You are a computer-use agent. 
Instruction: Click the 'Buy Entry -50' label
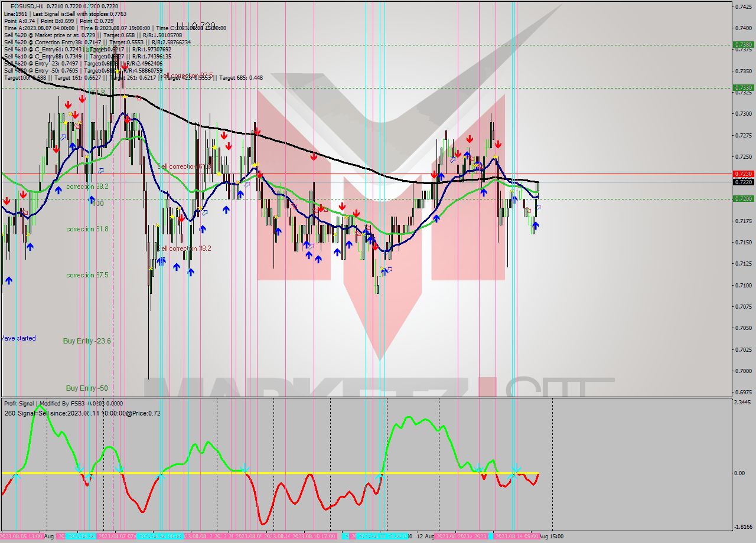coord(87,388)
